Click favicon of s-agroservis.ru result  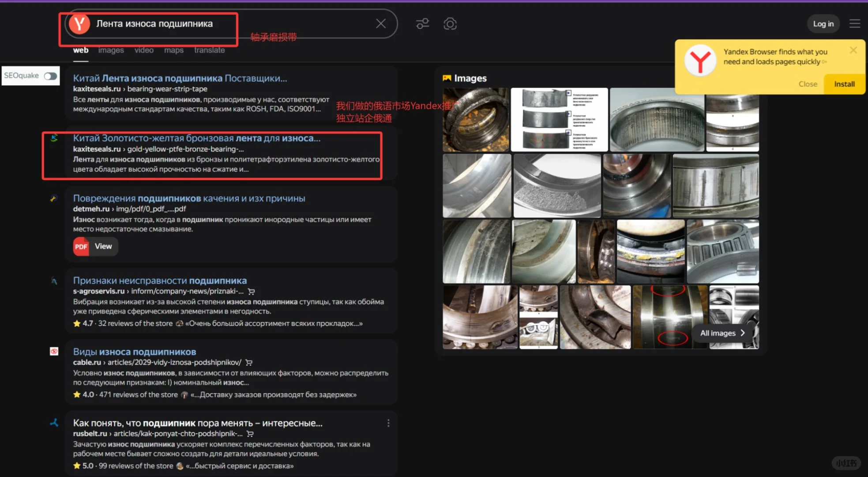[54, 281]
